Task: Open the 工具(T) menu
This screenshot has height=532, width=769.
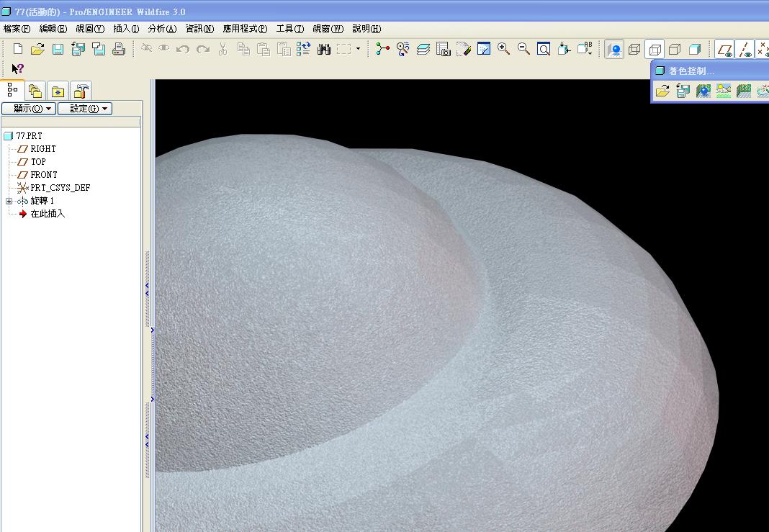Action: (x=290, y=29)
